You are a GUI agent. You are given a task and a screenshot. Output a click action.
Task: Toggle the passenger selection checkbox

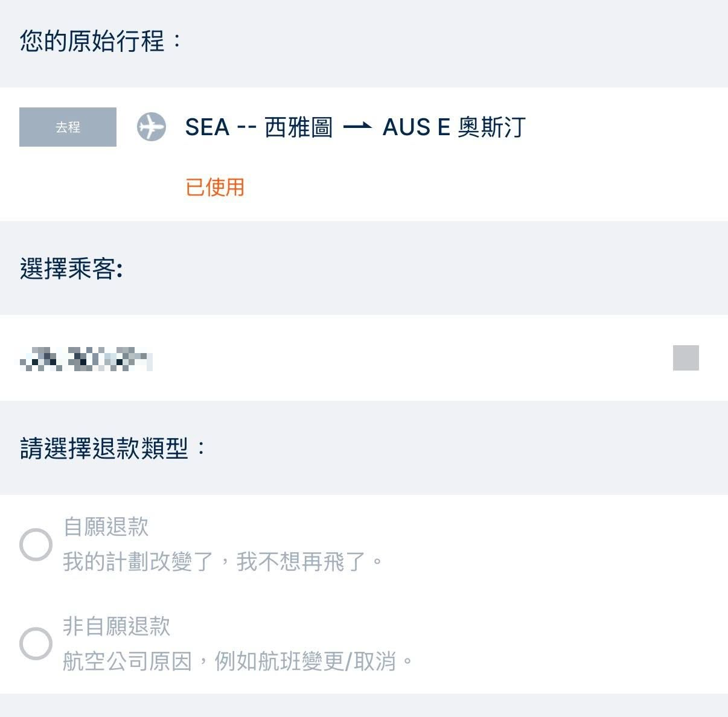[x=685, y=357]
